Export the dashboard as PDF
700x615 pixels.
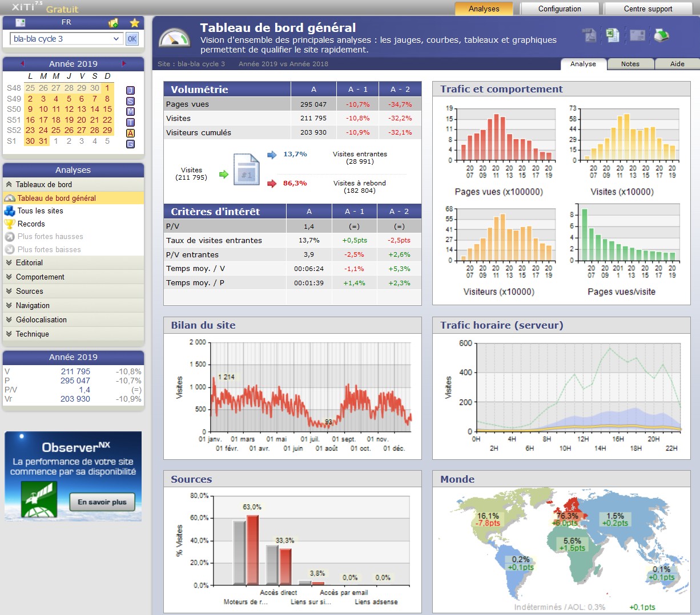pos(589,35)
